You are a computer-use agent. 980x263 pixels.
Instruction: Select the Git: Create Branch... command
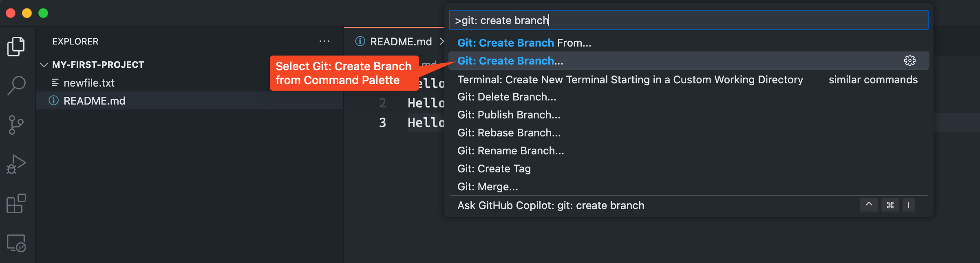pyautogui.click(x=689, y=61)
